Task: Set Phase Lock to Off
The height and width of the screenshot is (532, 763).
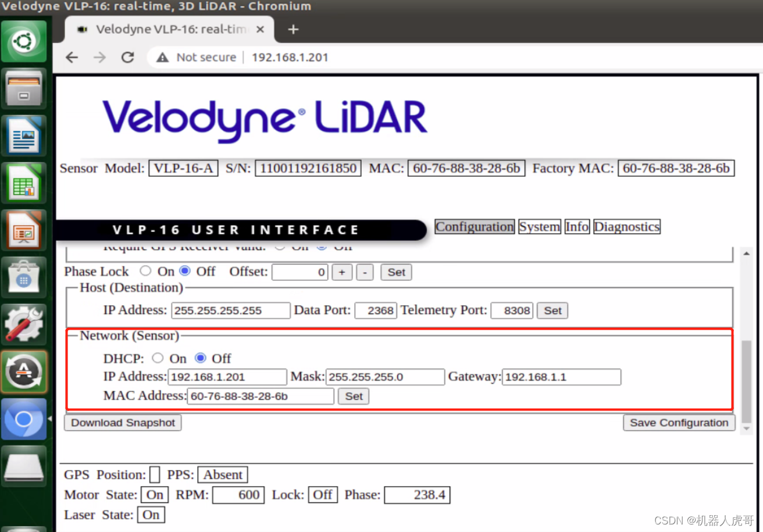Action: click(185, 271)
